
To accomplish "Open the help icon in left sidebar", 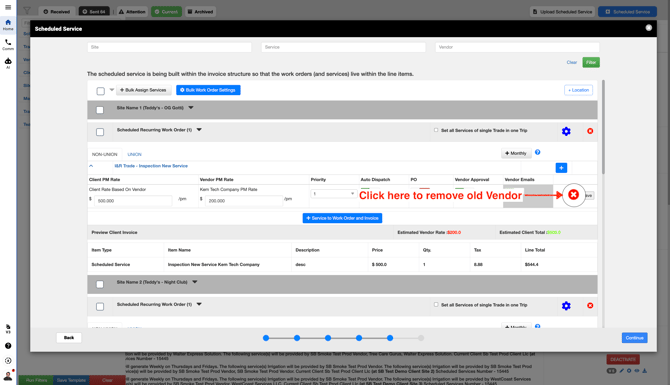I will [x=8, y=346].
